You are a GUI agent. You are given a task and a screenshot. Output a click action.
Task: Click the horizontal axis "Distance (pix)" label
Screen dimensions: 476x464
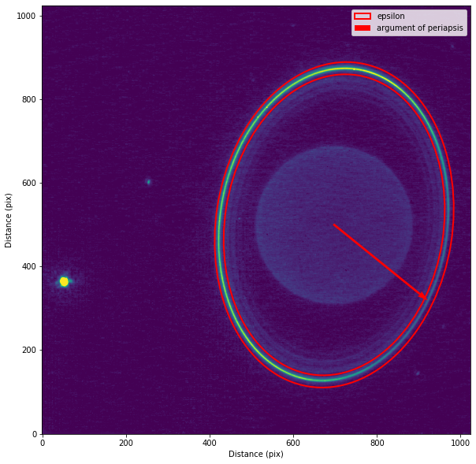[x=256, y=454]
